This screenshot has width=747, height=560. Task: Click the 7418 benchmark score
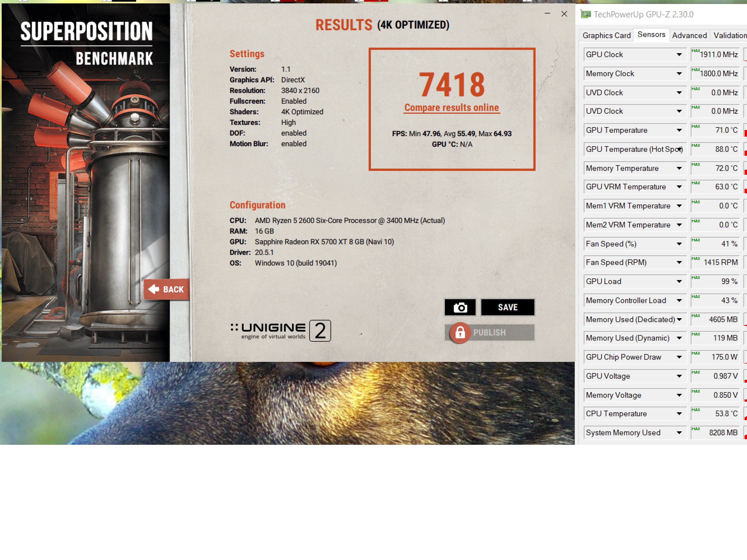(x=452, y=84)
